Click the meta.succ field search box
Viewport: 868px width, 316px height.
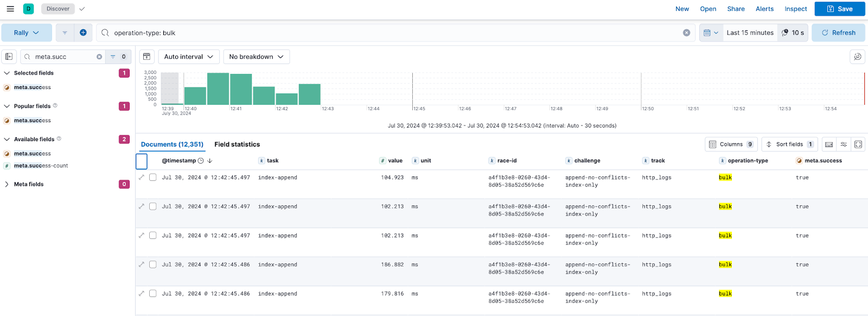tap(62, 56)
